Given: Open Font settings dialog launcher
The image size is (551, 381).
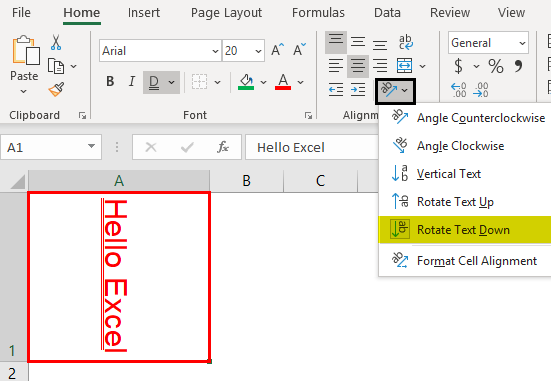Looking at the screenshot, I should tap(308, 115).
